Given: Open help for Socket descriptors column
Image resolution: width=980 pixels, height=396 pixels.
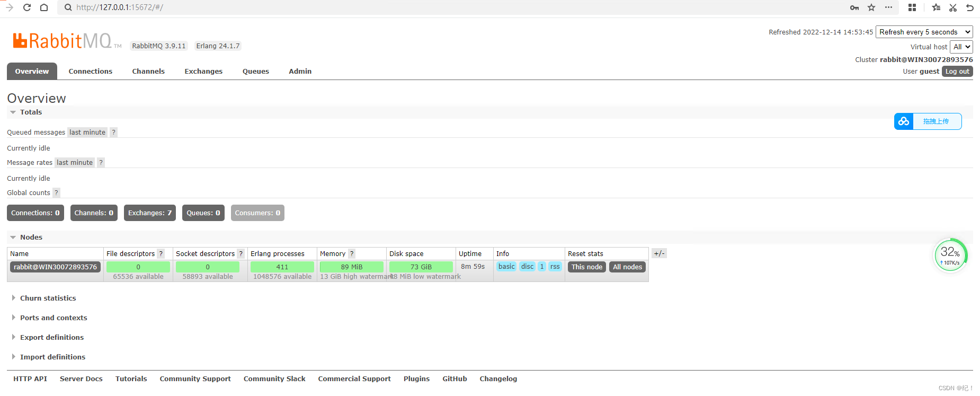Looking at the screenshot, I should (x=241, y=254).
